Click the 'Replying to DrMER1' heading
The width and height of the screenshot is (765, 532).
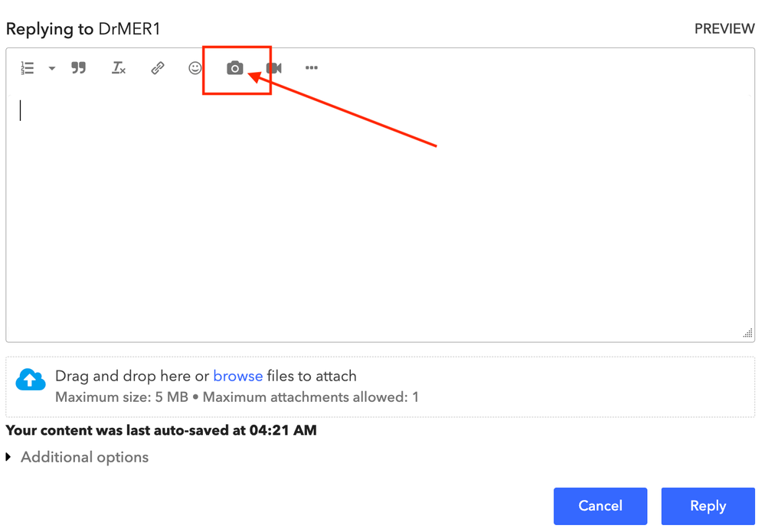(x=83, y=29)
